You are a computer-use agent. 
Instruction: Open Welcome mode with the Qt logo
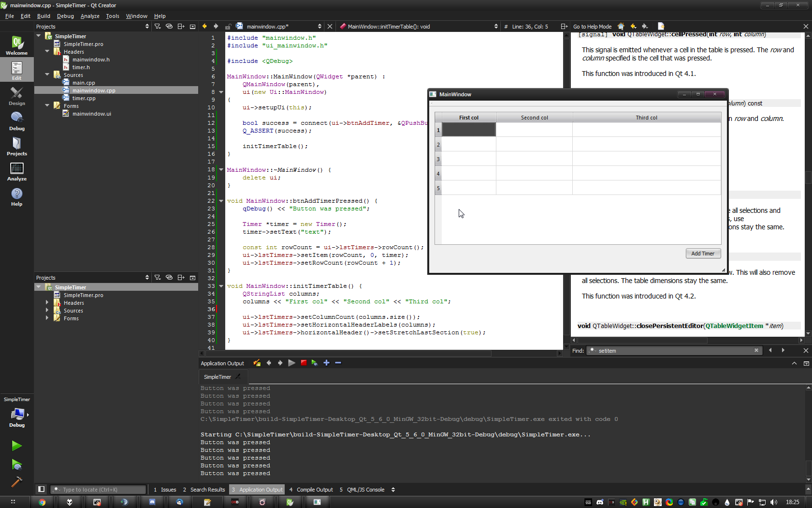(x=16, y=45)
